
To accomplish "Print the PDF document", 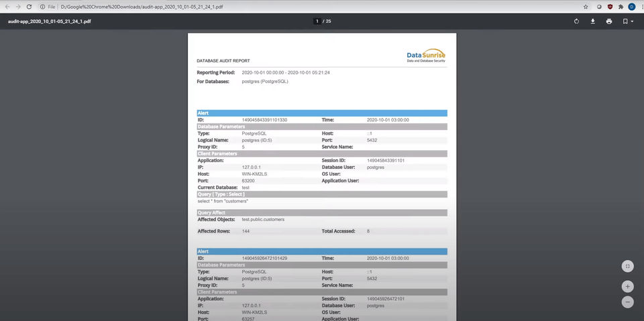I will [x=609, y=21].
